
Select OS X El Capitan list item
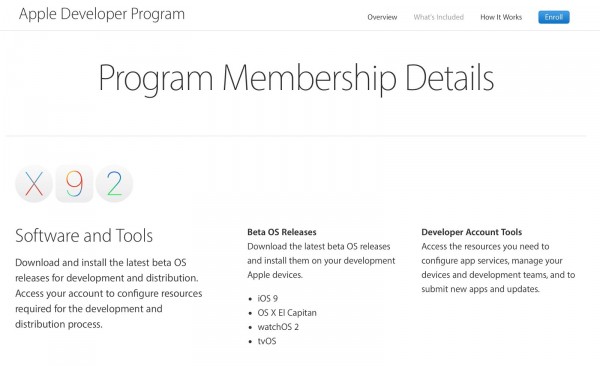[x=287, y=313]
